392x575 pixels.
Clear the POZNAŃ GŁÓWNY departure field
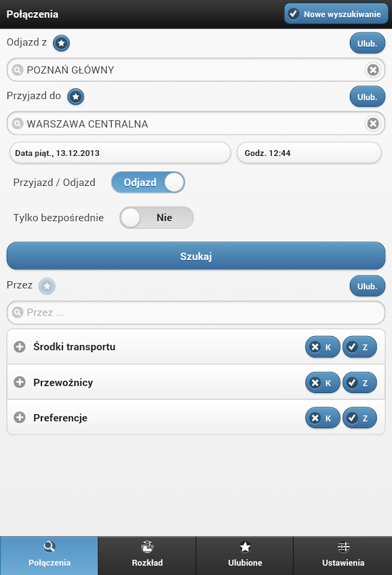tap(373, 70)
